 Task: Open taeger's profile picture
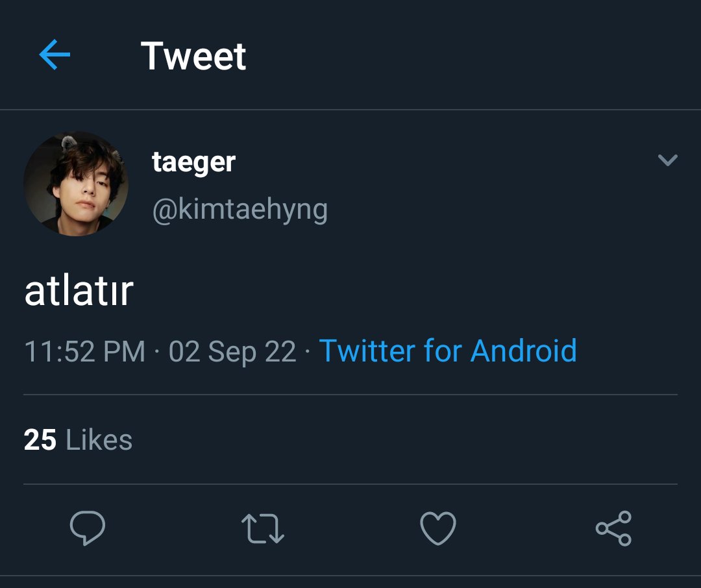pyautogui.click(x=76, y=183)
